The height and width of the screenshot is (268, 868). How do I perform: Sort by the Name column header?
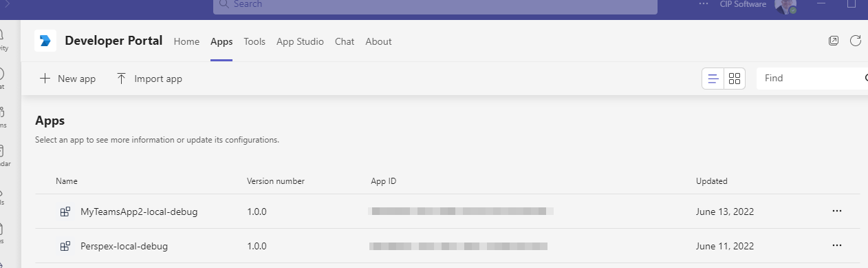(67, 181)
